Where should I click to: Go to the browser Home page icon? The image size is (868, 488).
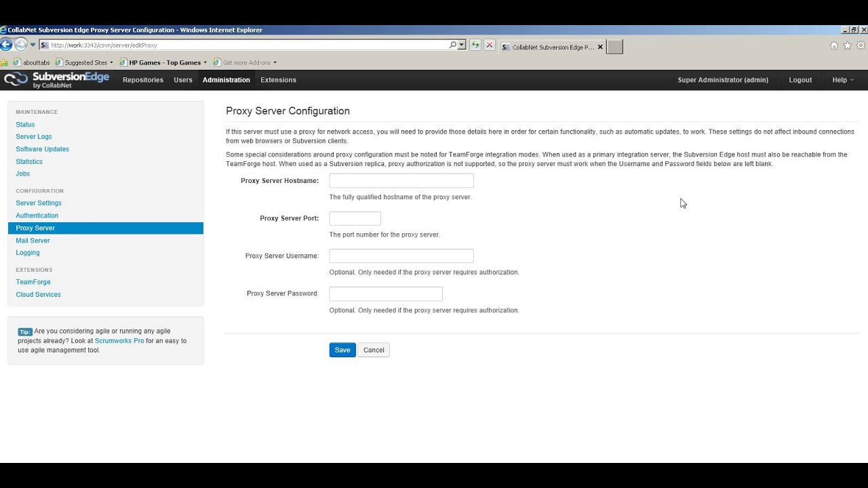(834, 45)
